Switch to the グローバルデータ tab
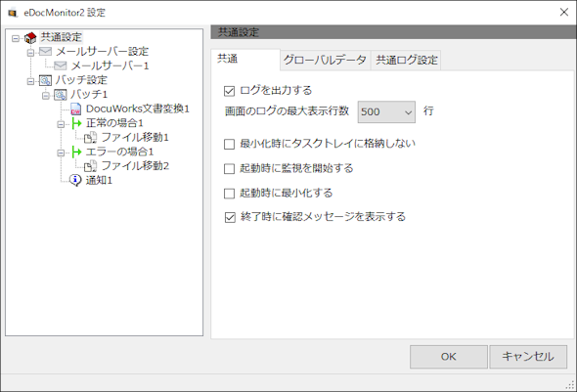 point(325,60)
